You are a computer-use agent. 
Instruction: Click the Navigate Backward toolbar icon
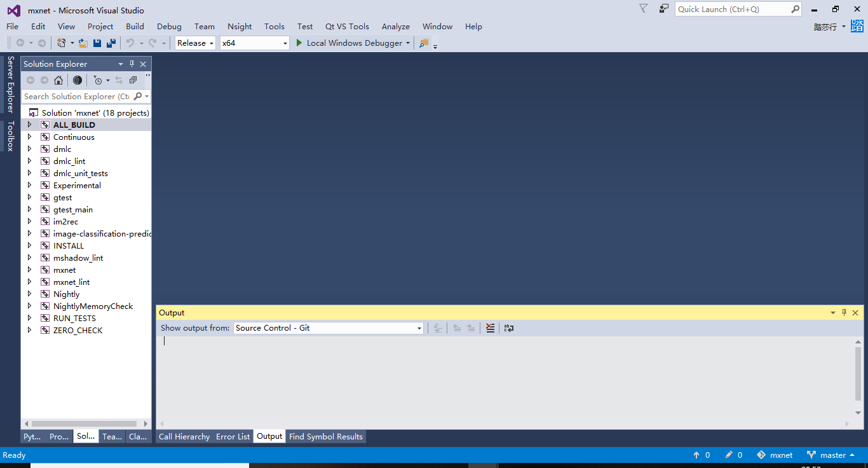20,43
